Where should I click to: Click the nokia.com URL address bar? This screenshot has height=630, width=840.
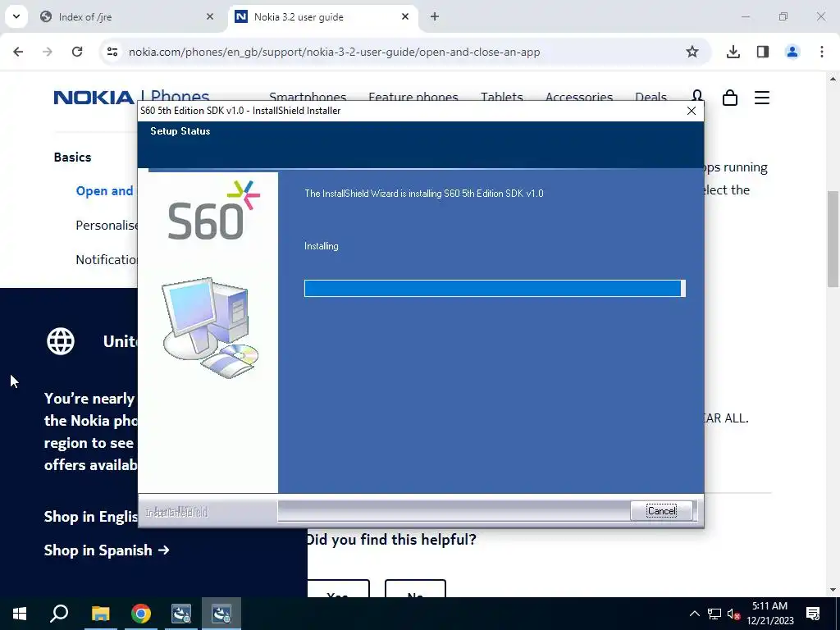(x=334, y=52)
